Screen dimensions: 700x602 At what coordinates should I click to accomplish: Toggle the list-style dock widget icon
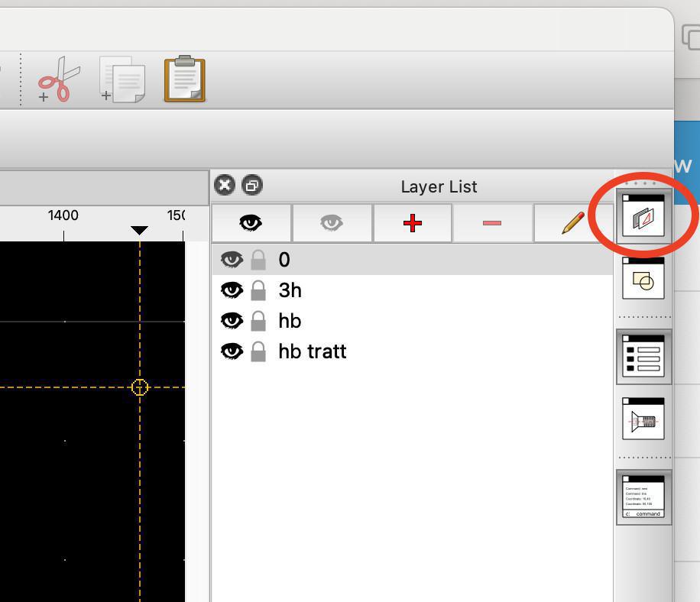pyautogui.click(x=643, y=357)
